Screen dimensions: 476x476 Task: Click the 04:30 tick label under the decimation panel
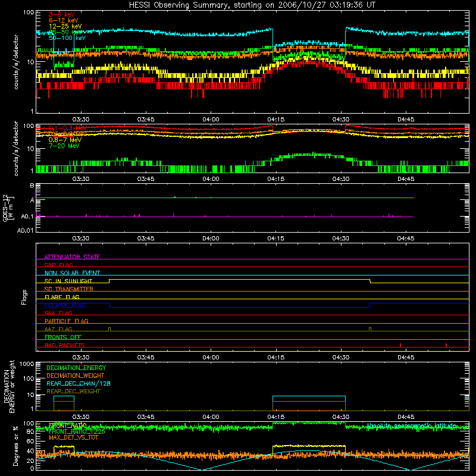(341, 417)
